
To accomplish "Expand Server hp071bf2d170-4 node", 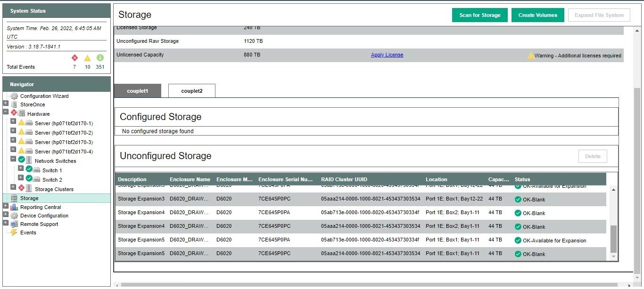I will coord(13,150).
